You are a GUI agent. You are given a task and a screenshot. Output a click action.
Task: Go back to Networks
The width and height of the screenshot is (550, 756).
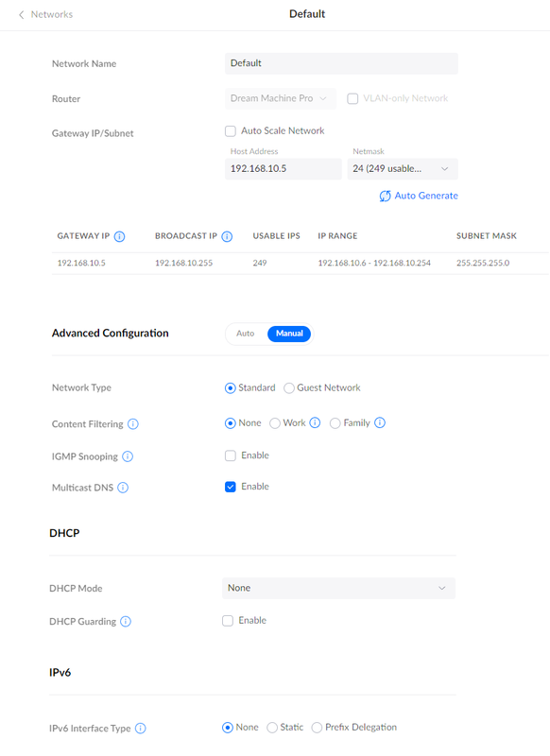coord(52,14)
